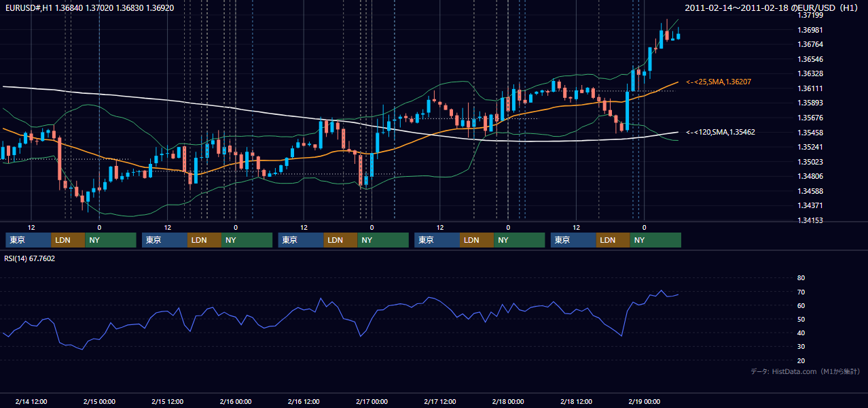Image resolution: width=868 pixels, height=408 pixels.
Task: Click RSI scale level 30
Action: click(801, 347)
